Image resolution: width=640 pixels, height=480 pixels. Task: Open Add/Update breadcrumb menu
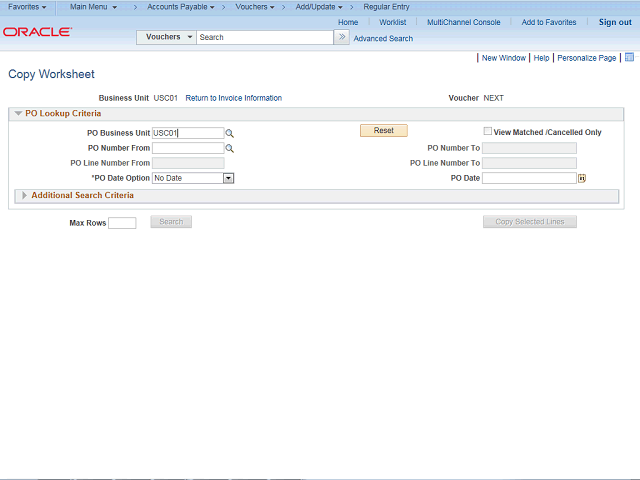click(319, 7)
